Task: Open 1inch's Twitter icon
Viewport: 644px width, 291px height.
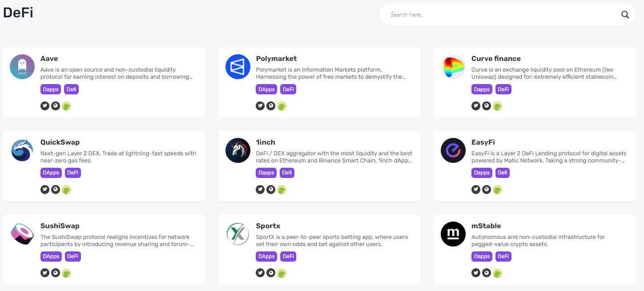Action: pyautogui.click(x=260, y=190)
